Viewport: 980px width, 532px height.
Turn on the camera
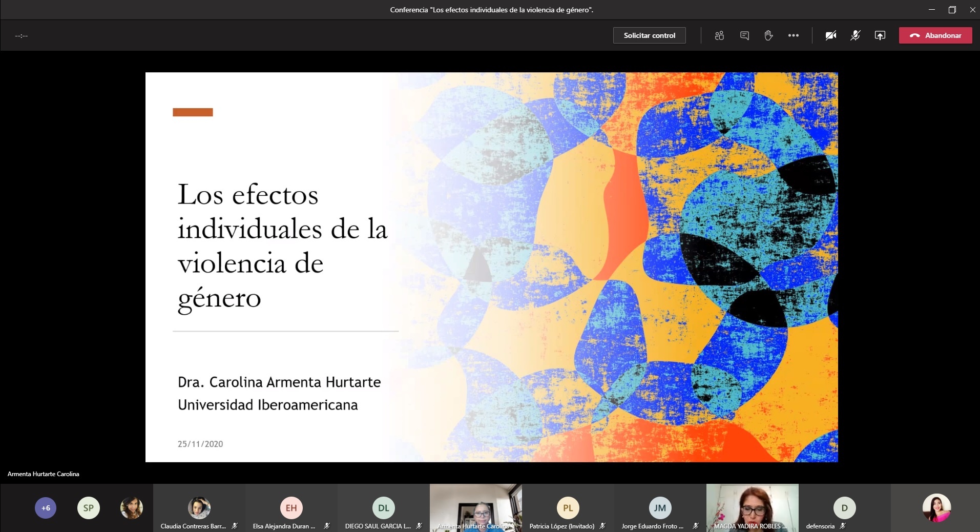[x=830, y=35]
